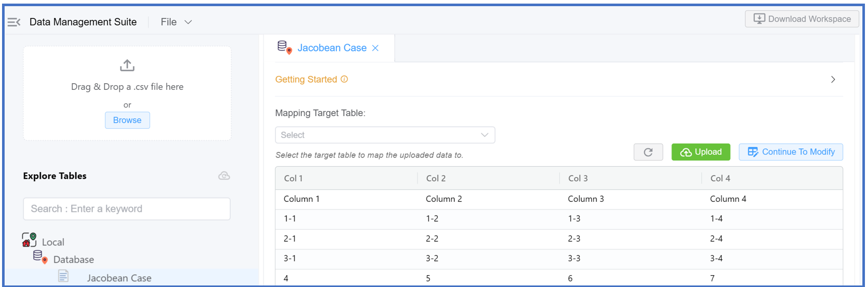Click the refresh icon button
Screen dimensions: 868x287
(x=648, y=152)
